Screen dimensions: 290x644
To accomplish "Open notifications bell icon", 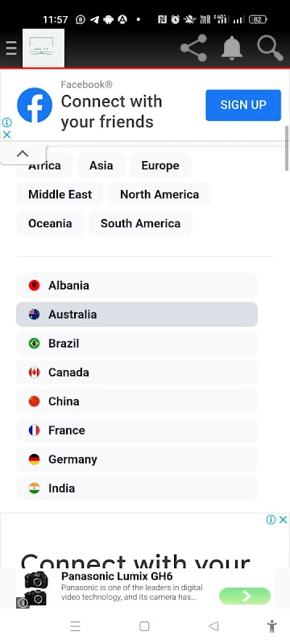I will (232, 48).
